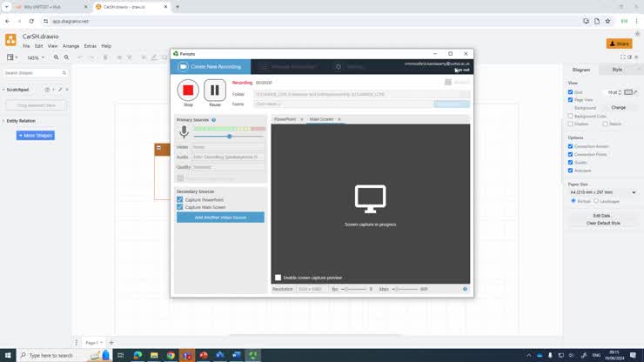Click the More Shapes button
Image resolution: width=644 pixels, height=362 pixels.
coord(36,136)
